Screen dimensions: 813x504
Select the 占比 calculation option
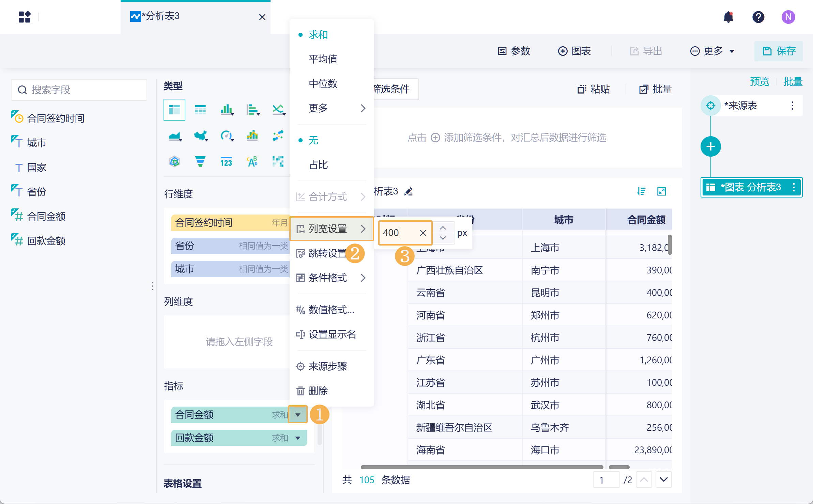(x=318, y=165)
